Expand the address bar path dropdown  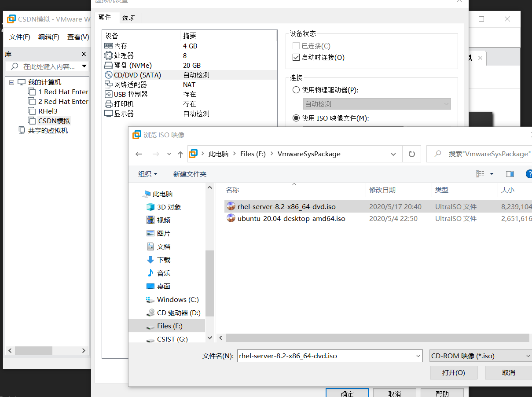pyautogui.click(x=393, y=154)
